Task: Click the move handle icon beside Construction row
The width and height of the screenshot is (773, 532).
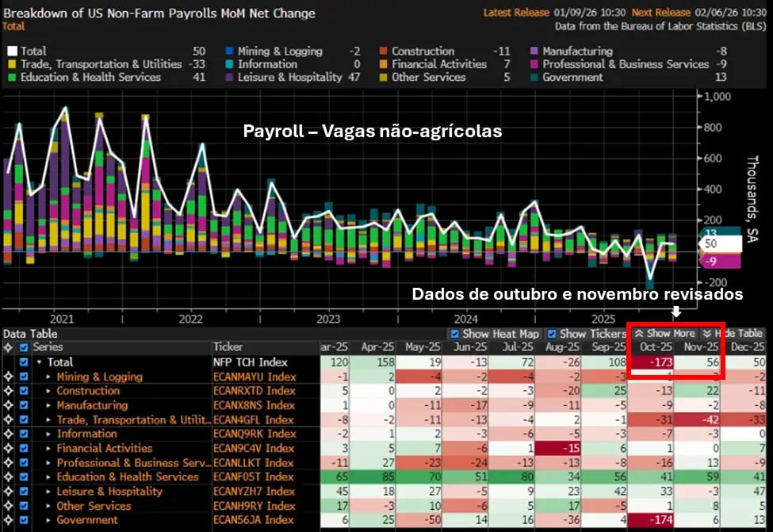Action: [8, 391]
